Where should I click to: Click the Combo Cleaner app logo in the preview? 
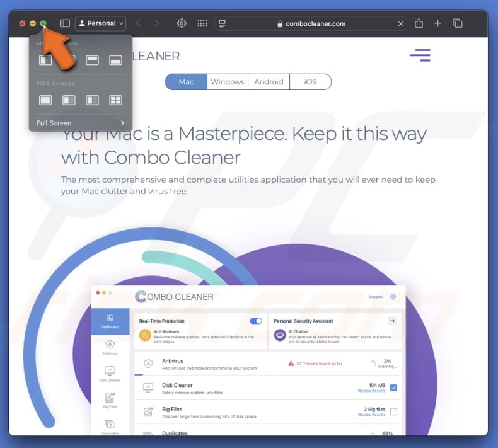[x=174, y=297]
